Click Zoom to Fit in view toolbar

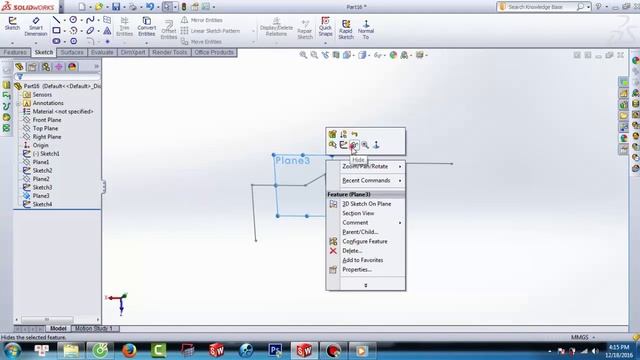[303, 55]
